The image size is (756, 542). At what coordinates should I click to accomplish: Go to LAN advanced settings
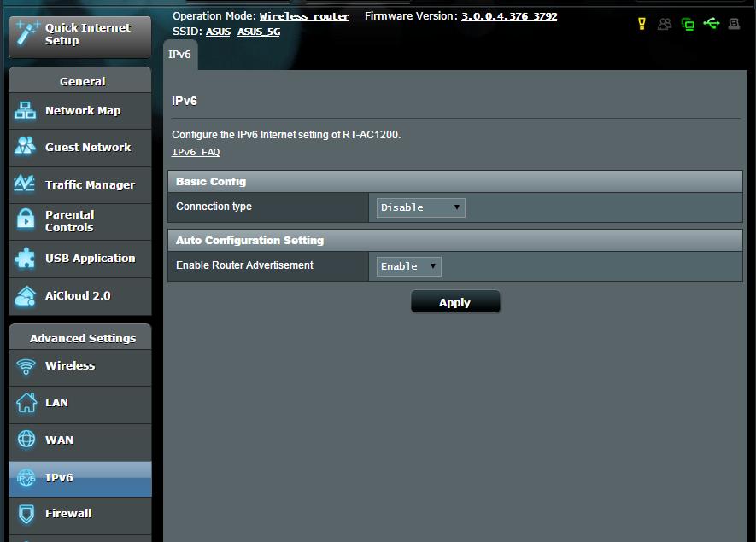tap(80, 405)
